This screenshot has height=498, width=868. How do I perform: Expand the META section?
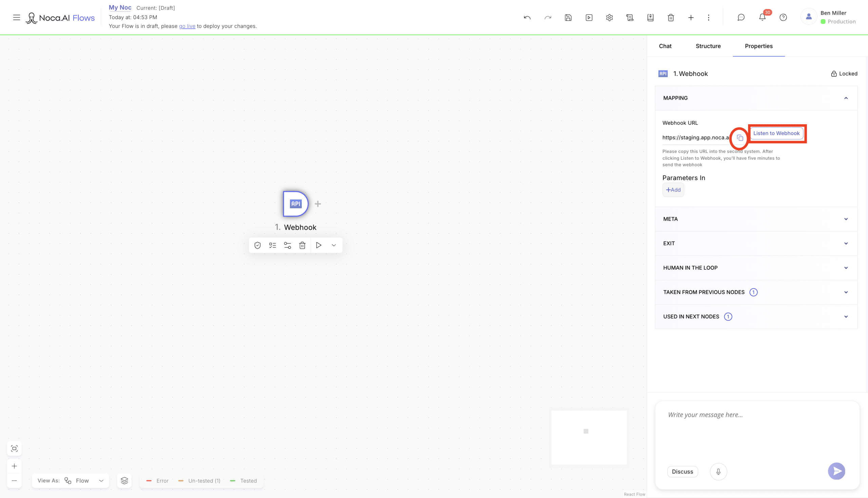(756, 219)
